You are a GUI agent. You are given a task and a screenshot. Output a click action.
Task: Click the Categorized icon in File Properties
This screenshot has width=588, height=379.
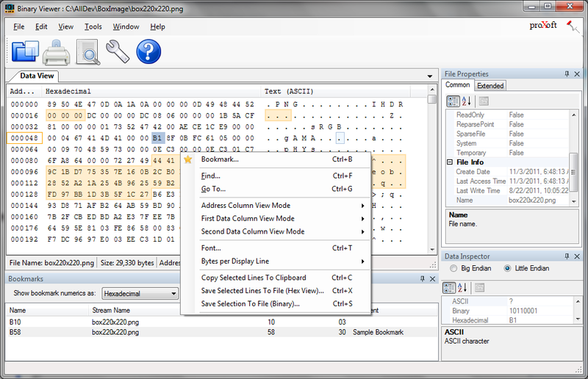pyautogui.click(x=453, y=101)
